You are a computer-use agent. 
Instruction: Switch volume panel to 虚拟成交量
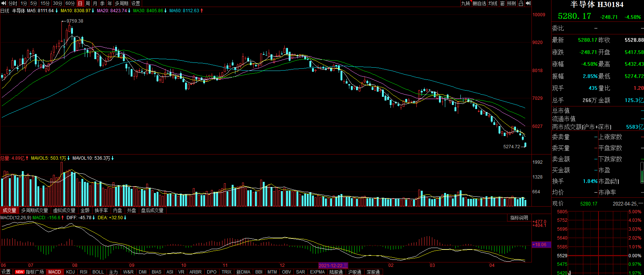[64, 210]
